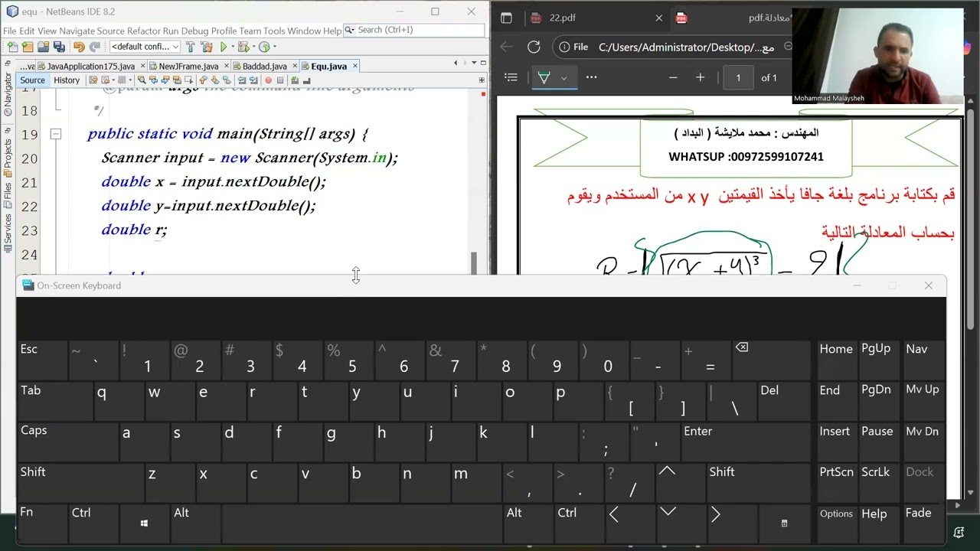Click the Shift Line Right icon in editor toolbar
The width and height of the screenshot is (980, 551).
253,80
